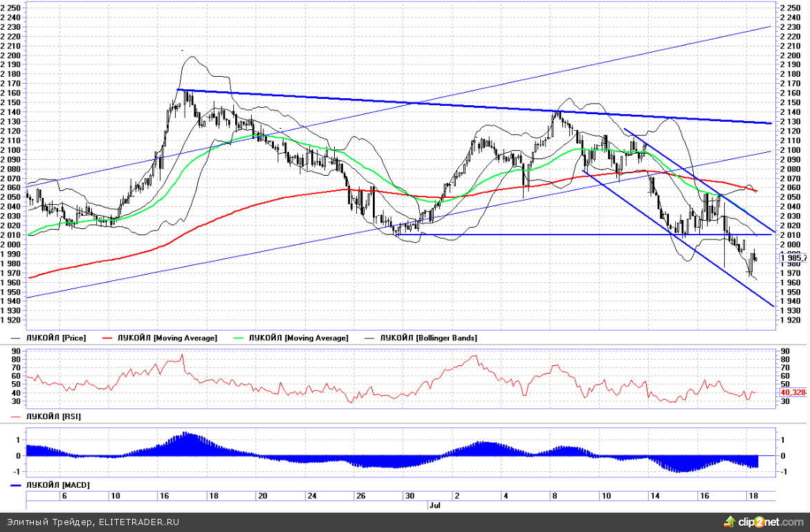The width and height of the screenshot is (810, 532).
Task: Click the Jul month label on time axis
Action: coord(434,505)
